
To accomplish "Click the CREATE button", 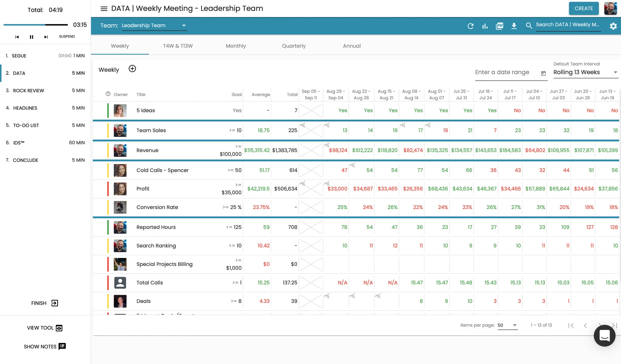I will pyautogui.click(x=583, y=8).
